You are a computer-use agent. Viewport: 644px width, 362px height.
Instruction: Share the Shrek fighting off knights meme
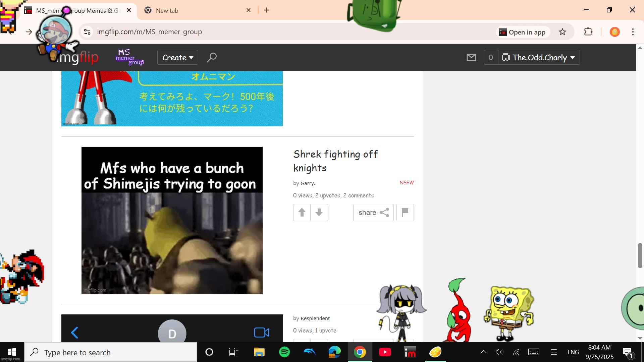pyautogui.click(x=373, y=212)
